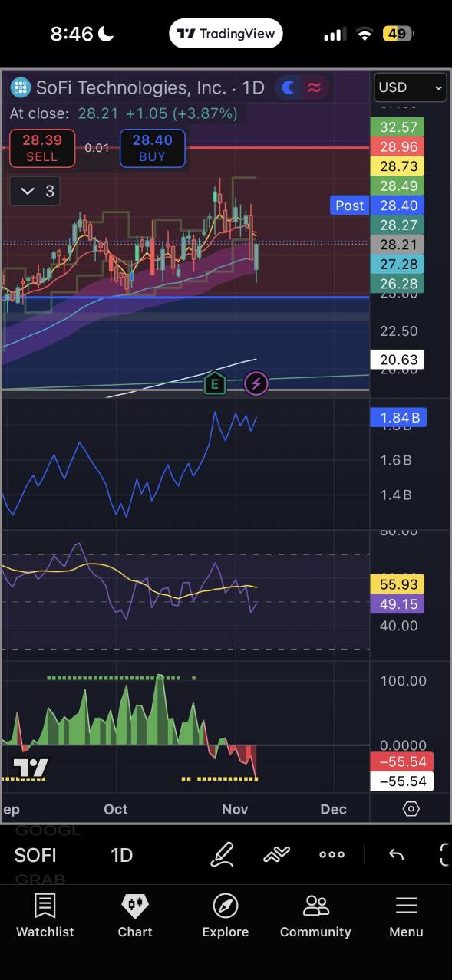
Task: Toggle the red wavy data status icon
Action: point(315,87)
